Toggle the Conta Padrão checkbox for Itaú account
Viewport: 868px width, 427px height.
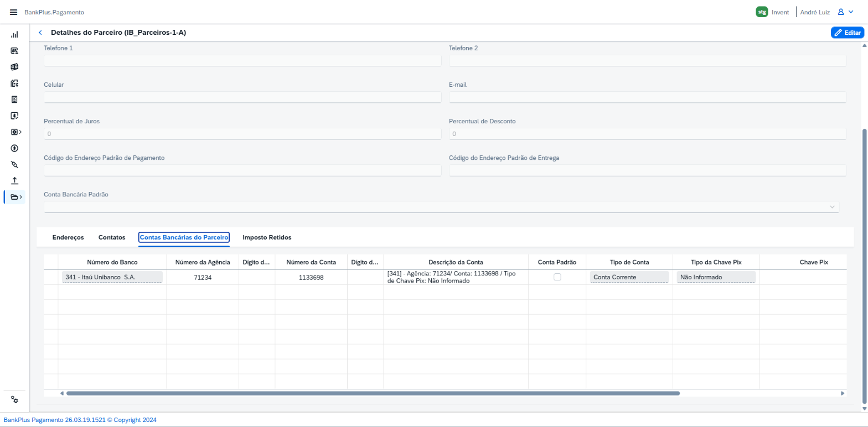coord(557,277)
